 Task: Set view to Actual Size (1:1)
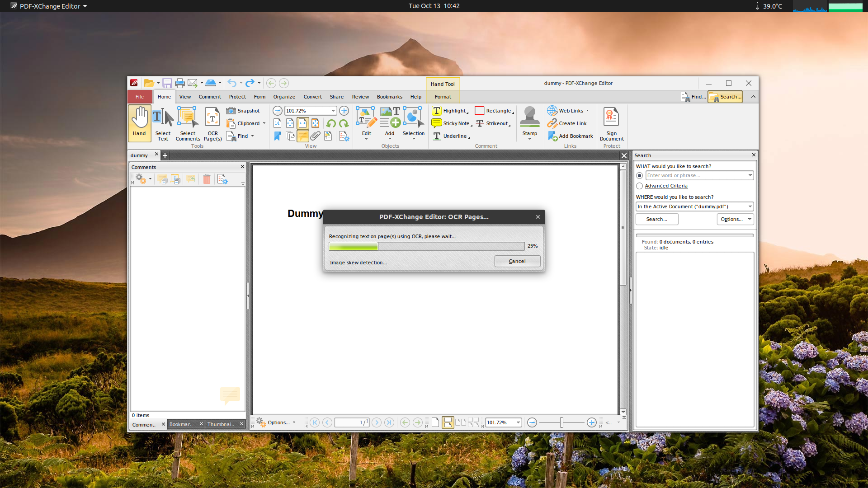(278, 123)
